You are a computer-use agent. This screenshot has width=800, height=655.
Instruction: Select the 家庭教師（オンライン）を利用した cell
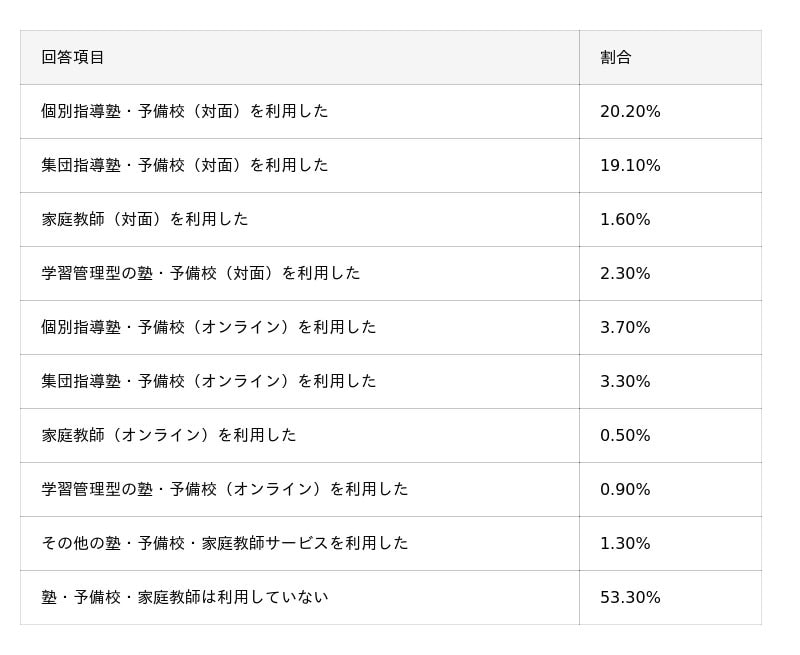(169, 435)
